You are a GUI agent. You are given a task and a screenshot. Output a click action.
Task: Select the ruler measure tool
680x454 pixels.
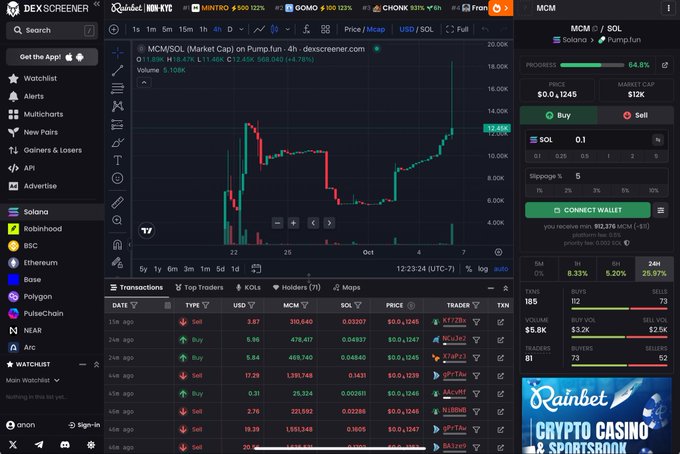click(118, 202)
